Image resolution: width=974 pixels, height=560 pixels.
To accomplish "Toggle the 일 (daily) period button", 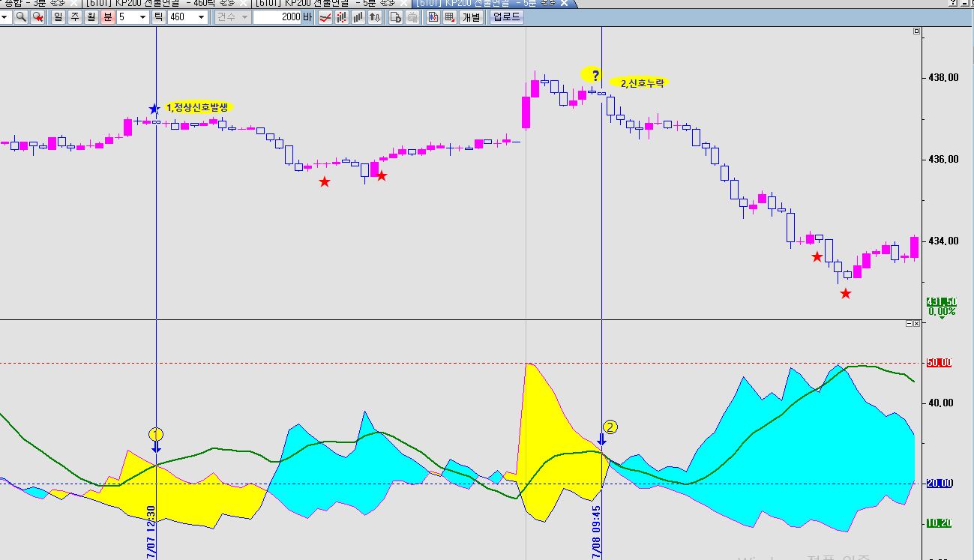I will pos(58,17).
